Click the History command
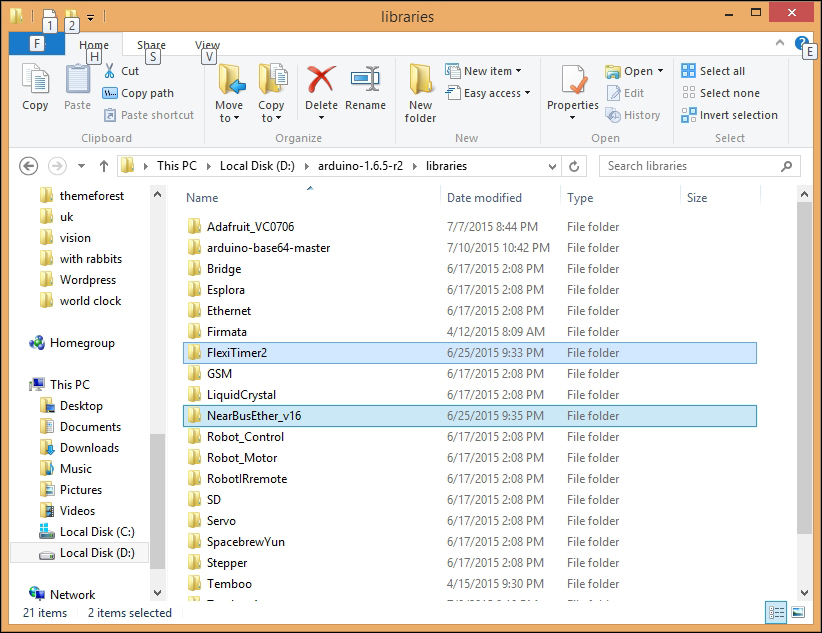This screenshot has height=633, width=822. (x=633, y=115)
